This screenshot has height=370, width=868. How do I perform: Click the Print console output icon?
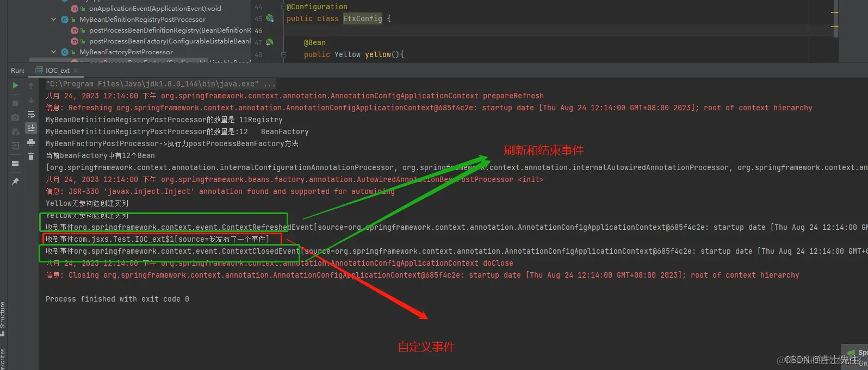(31, 142)
